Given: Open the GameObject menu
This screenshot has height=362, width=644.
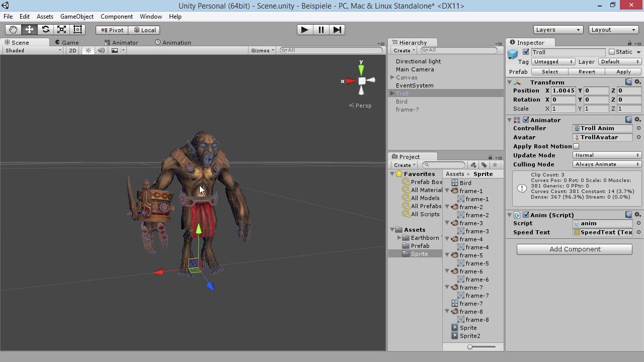Looking at the screenshot, I should pos(77,17).
